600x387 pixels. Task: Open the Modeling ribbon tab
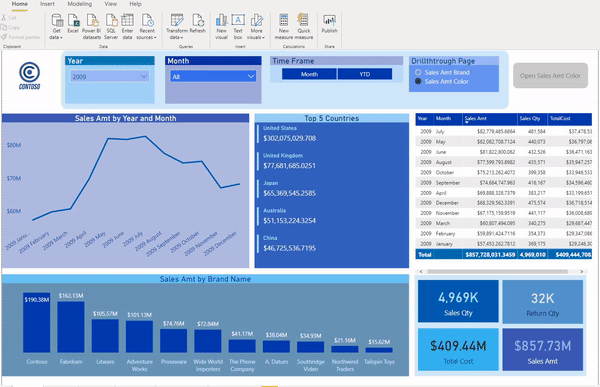tap(80, 4)
